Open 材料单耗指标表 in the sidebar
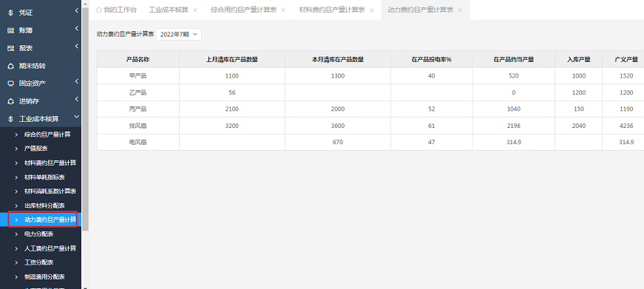The image size is (644, 289). point(44,177)
